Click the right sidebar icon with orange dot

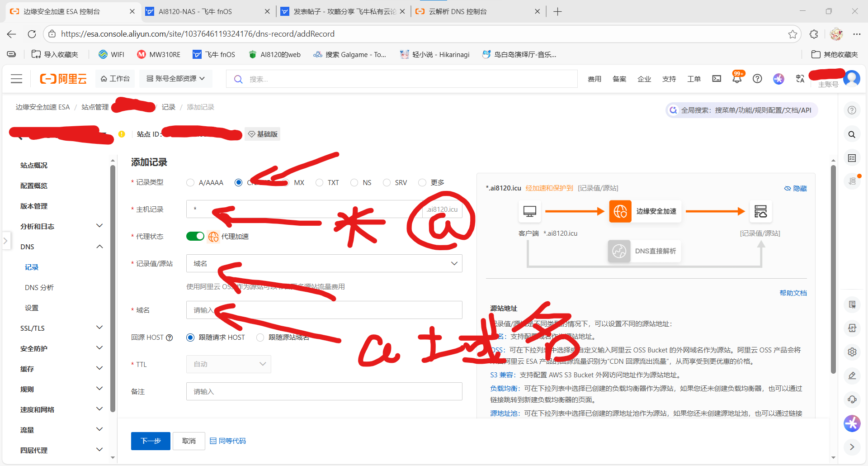[x=852, y=181]
